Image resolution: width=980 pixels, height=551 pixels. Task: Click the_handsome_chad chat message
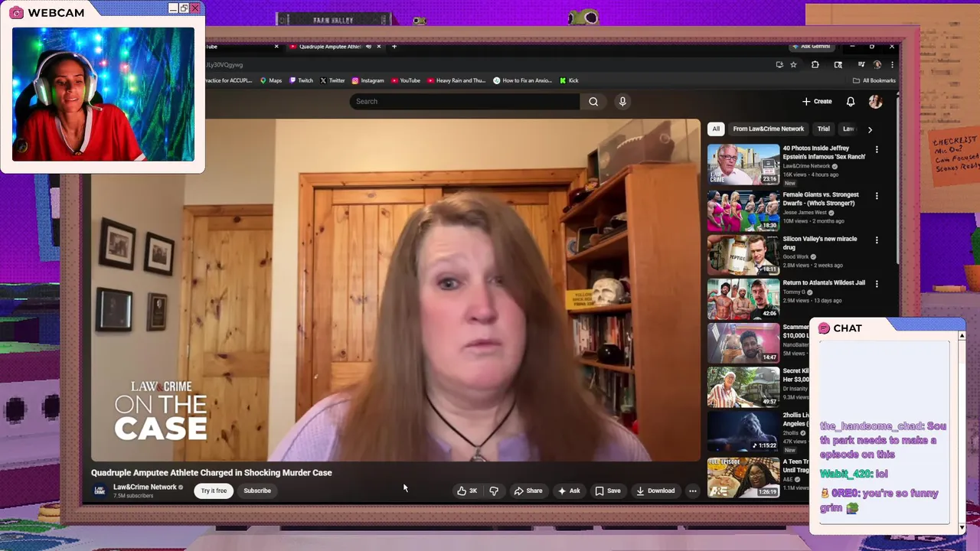(884, 440)
